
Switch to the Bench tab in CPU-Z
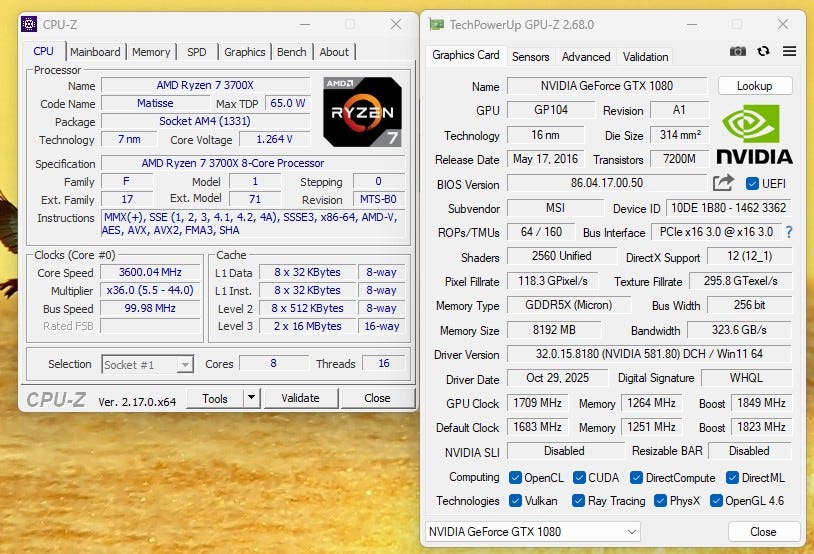click(291, 52)
